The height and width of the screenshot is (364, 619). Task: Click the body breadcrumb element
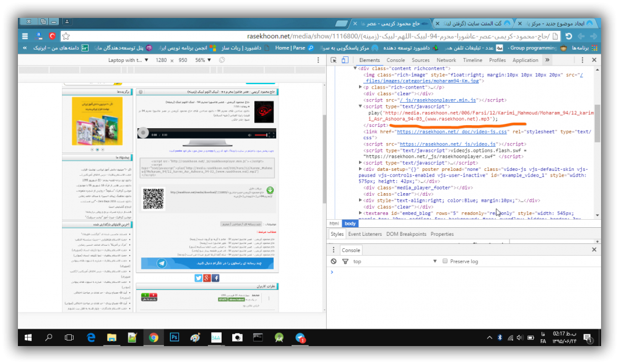click(x=350, y=223)
